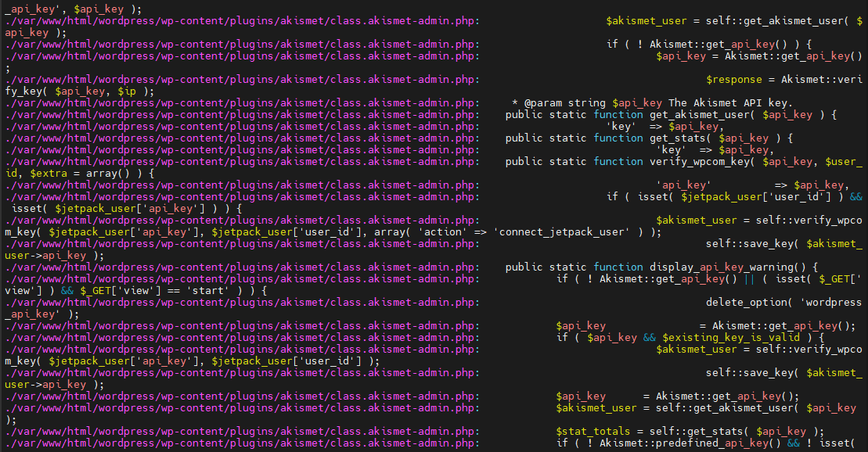Click "public static function display_api_key_warning() {"
Viewport: 868px width, 452px height.
(x=661, y=267)
